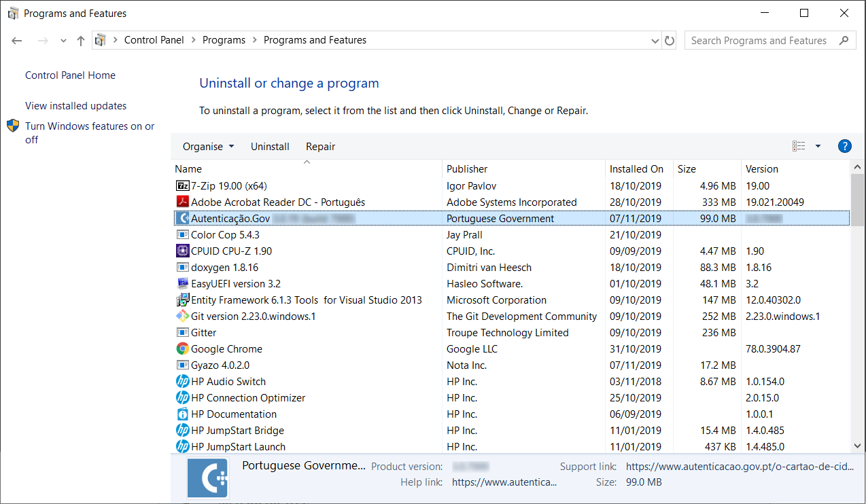Click the 7-Zip program icon
The image size is (866, 504).
point(182,186)
